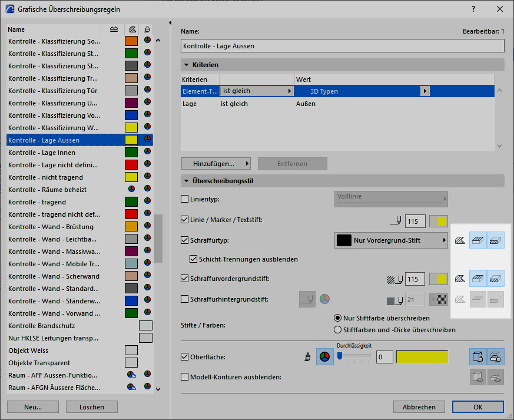Select Objekte Transparent rule in list
The height and width of the screenshot is (420, 514).
click(x=39, y=363)
